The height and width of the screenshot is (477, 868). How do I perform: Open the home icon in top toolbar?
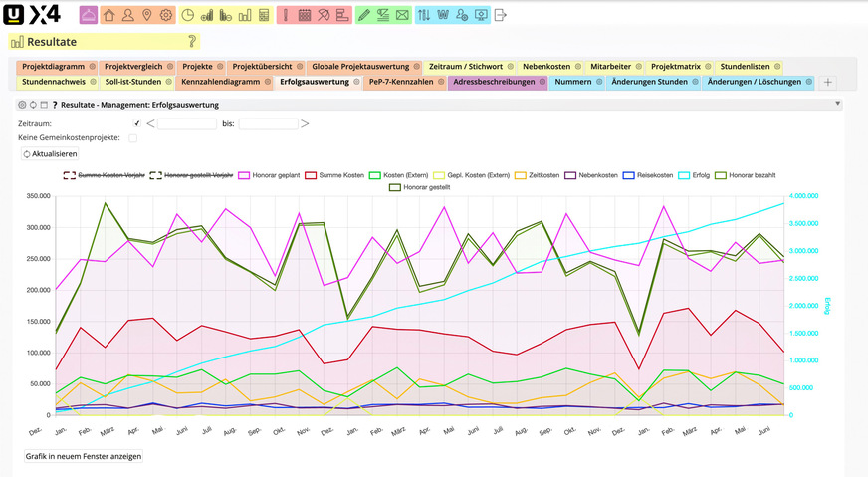click(109, 15)
